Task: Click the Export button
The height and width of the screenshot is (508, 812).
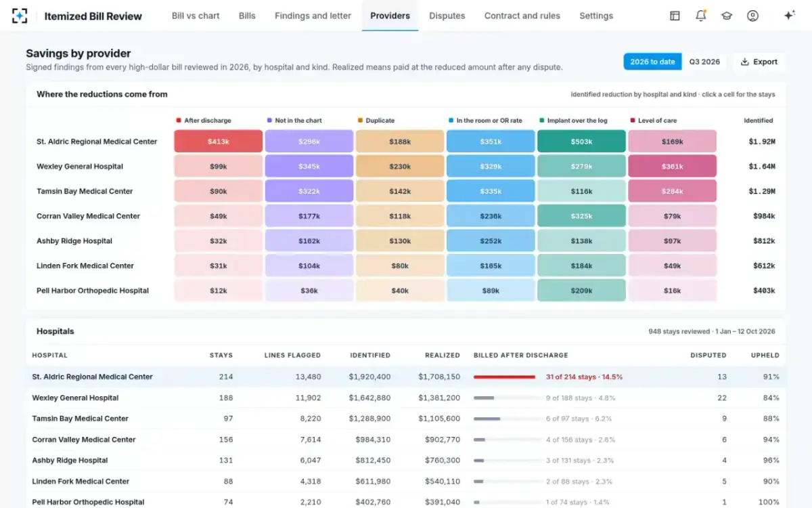Action: [x=759, y=62]
